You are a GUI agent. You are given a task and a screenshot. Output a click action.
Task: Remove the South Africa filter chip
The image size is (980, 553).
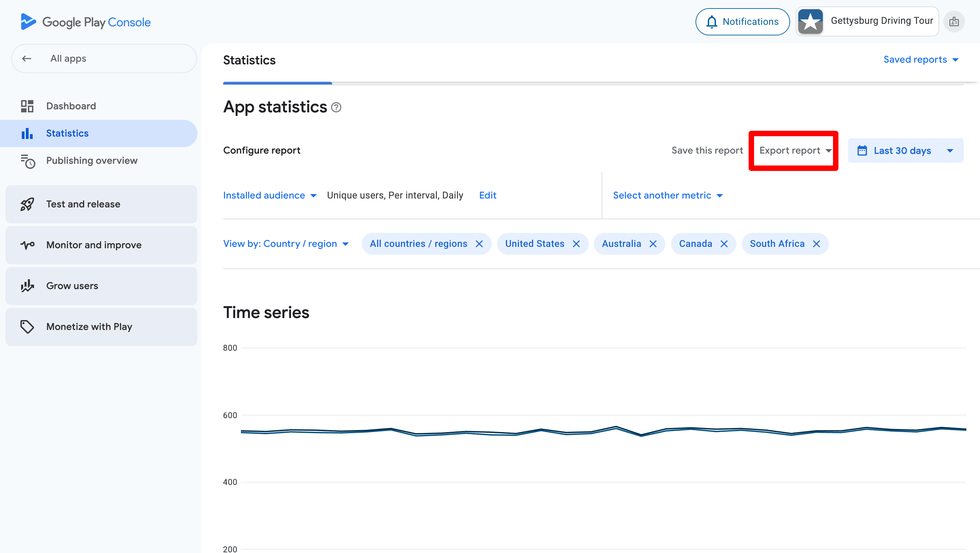click(816, 244)
